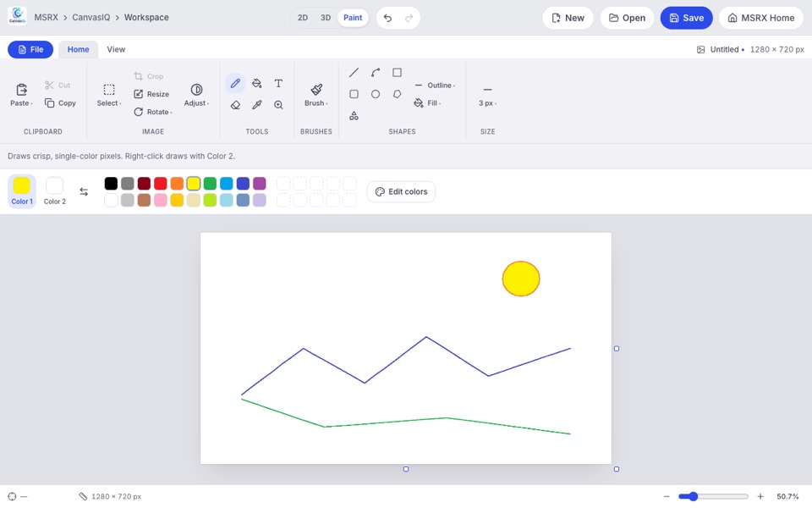Click the Untitled document name

point(724,49)
